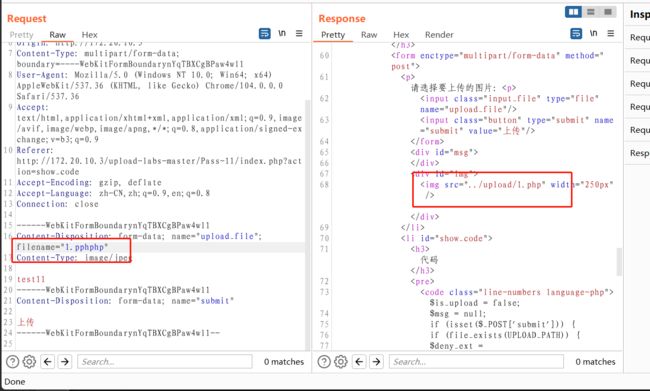Toggle word wrap icon in Response panel
The image size is (650, 391).
click(576, 34)
